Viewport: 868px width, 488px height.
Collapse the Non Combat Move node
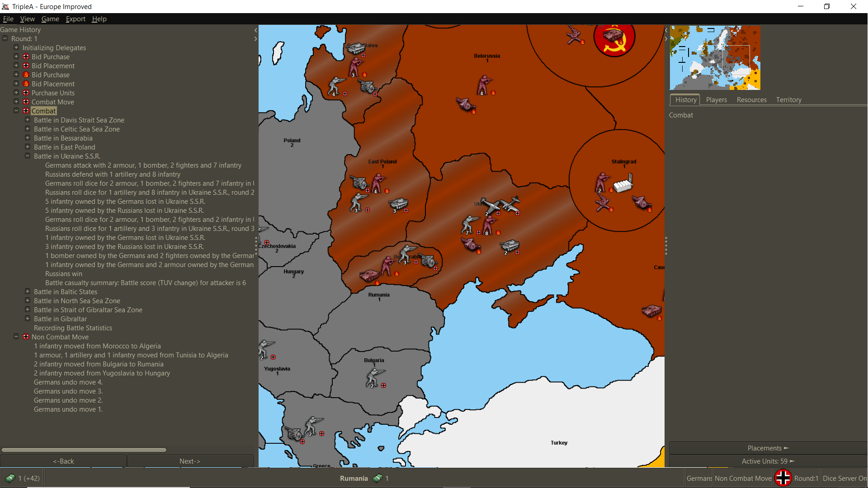[16, 337]
